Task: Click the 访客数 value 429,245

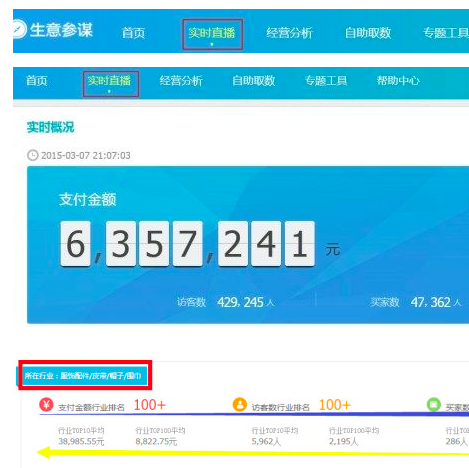Action: click(x=240, y=302)
